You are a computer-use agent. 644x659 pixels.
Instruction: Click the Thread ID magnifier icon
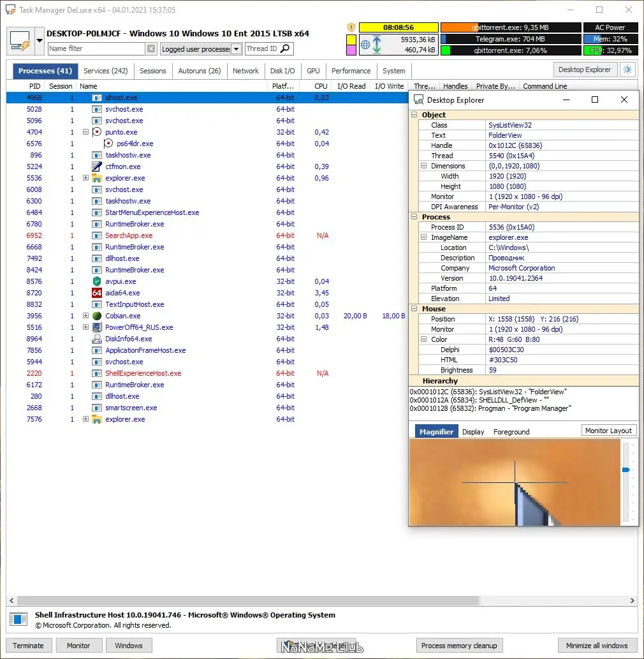pos(285,48)
